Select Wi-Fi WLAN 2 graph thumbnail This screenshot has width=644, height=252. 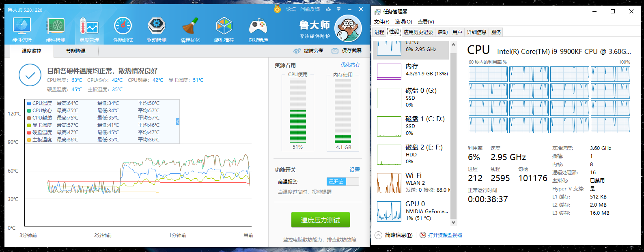pos(389,183)
